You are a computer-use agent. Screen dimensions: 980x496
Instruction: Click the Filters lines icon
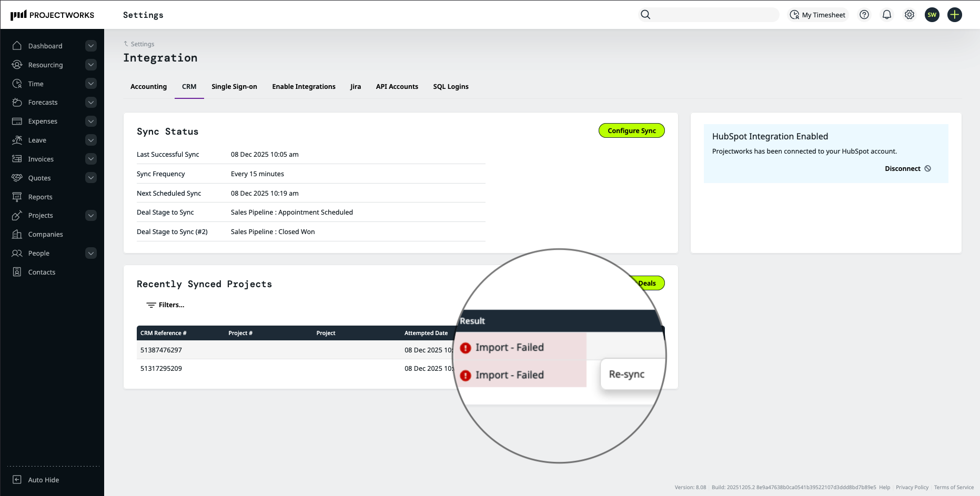[x=151, y=305]
